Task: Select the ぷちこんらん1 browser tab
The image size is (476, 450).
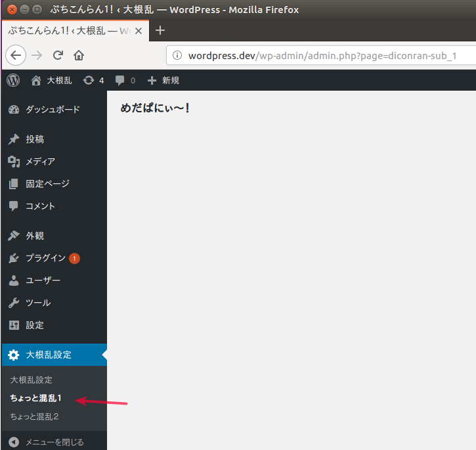Action: pyautogui.click(x=76, y=31)
